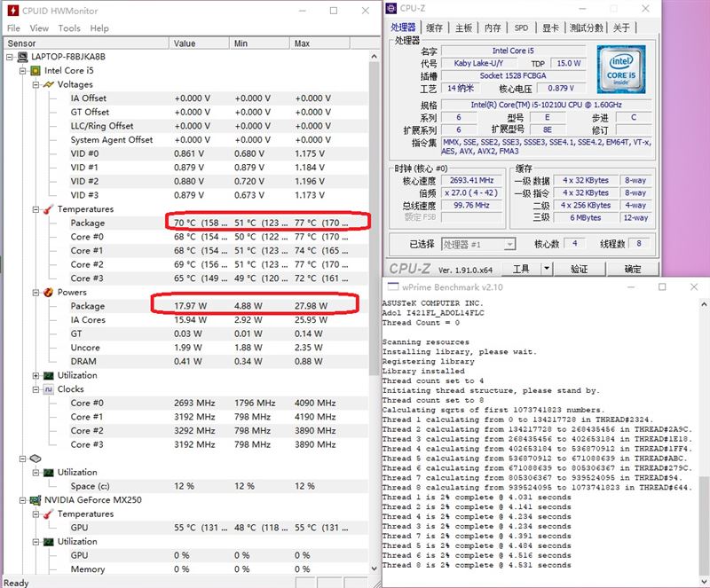
Task: Click the HWMonitor vertical scrollbar thumb
Action: (x=374, y=219)
